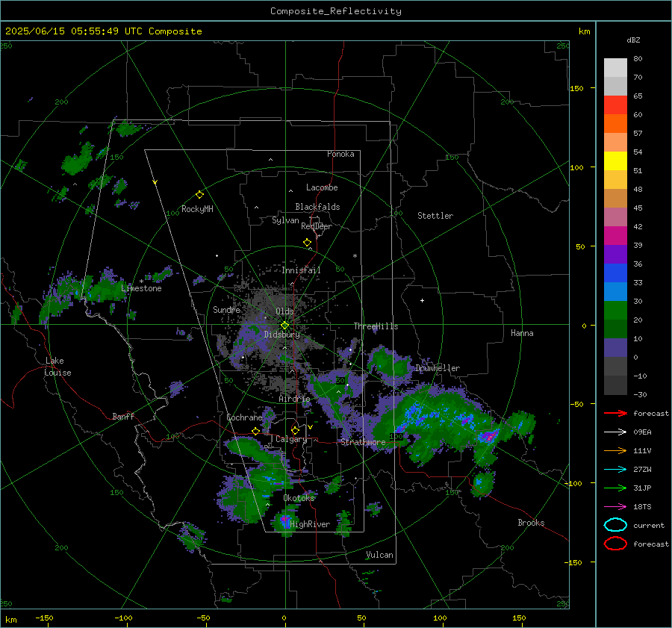Image resolution: width=672 pixels, height=628 pixels.
Task: Click the yellow diamond marker above Calgary
Action: coord(295,430)
